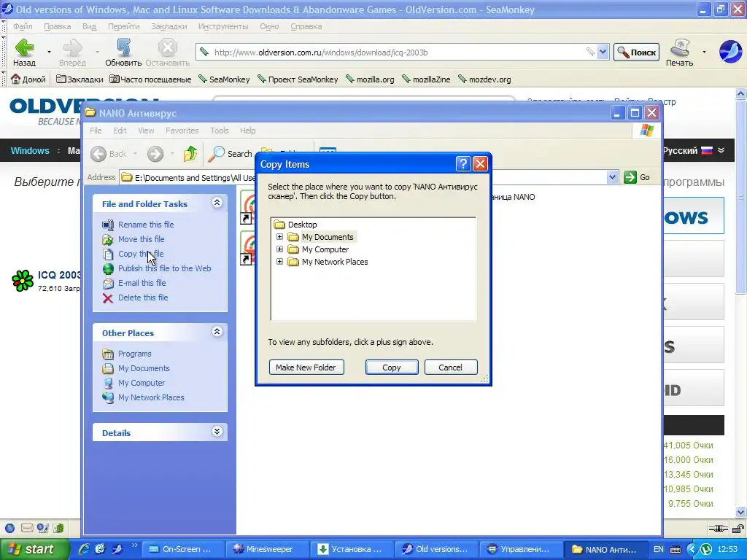Open the File menu in NANO Антивирус window

click(x=96, y=130)
